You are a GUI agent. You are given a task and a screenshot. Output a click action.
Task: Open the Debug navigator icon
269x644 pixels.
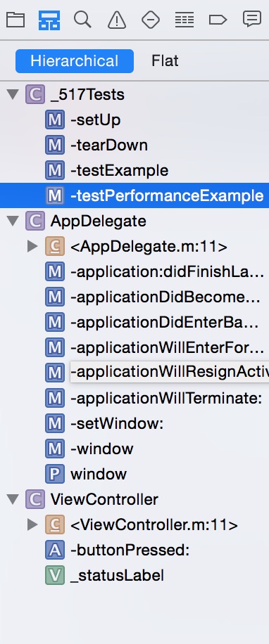(x=184, y=19)
